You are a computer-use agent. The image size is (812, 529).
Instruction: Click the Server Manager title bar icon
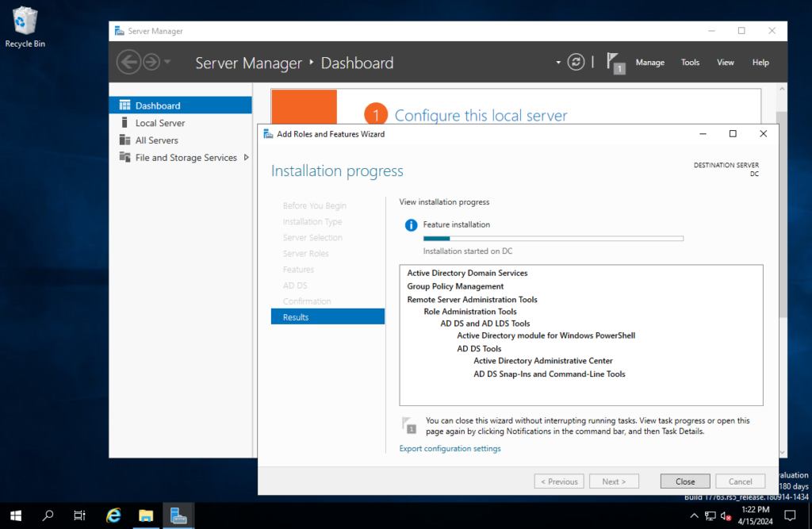pyautogui.click(x=120, y=31)
